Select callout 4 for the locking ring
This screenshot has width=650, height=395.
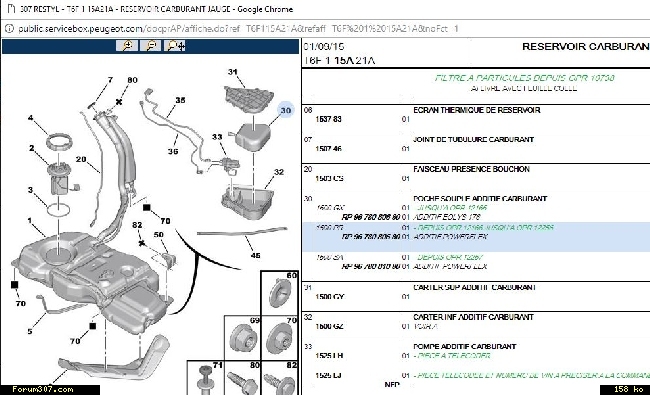(x=30, y=118)
